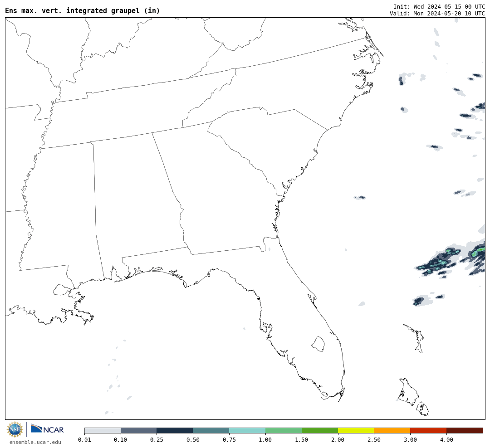Click the colorbar label 0.75
Image resolution: width=490 pixels, height=448 pixels.
coord(230,440)
